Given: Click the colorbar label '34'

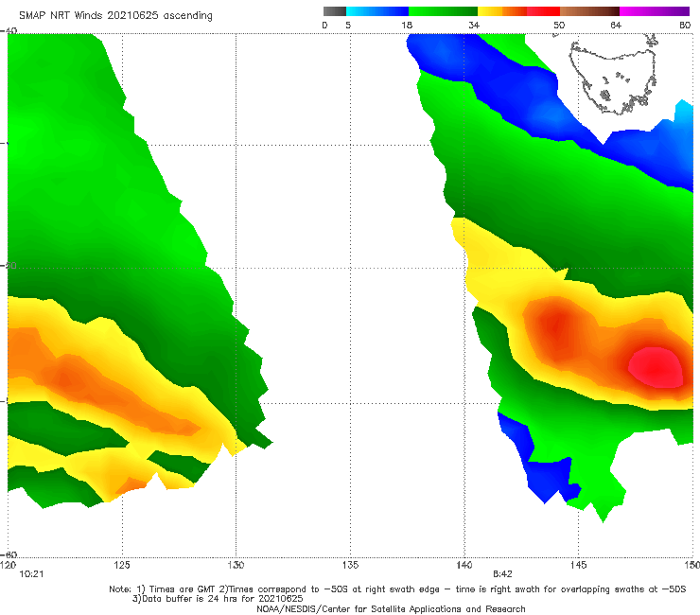Looking at the screenshot, I should click(x=474, y=25).
